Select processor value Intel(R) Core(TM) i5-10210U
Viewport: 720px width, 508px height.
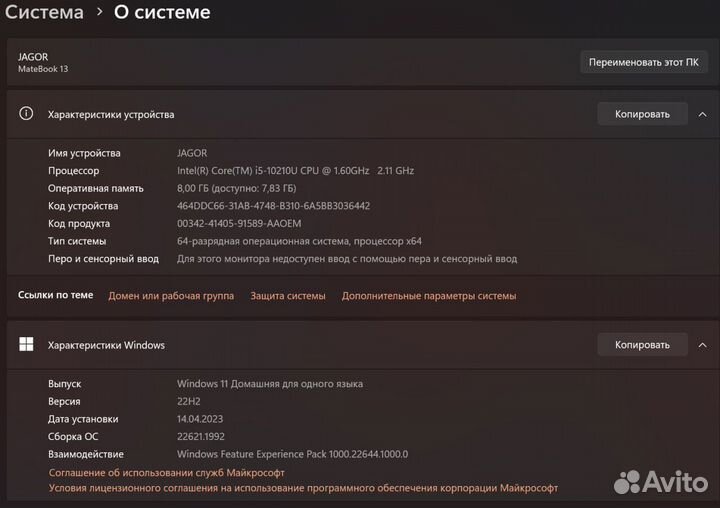point(295,170)
